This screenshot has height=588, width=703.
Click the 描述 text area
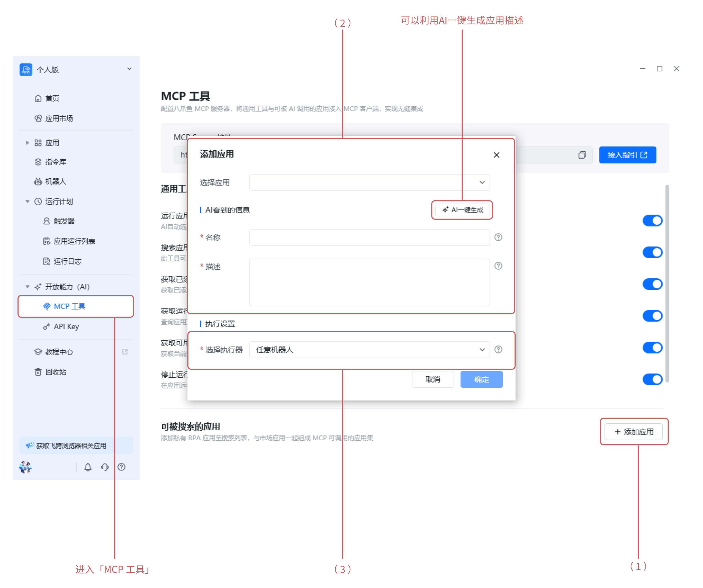click(370, 283)
